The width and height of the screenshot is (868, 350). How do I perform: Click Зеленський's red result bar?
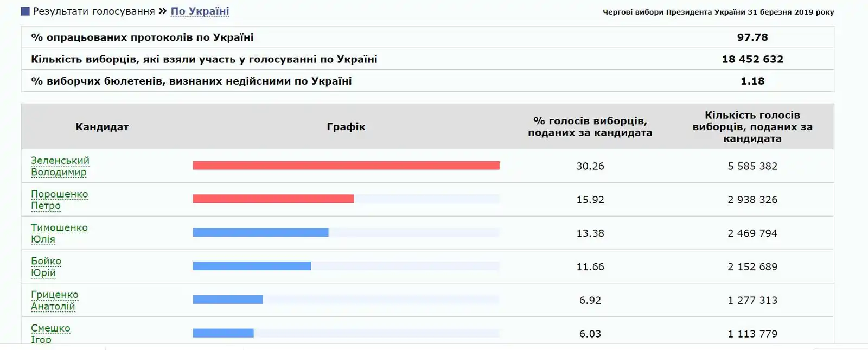(x=346, y=166)
